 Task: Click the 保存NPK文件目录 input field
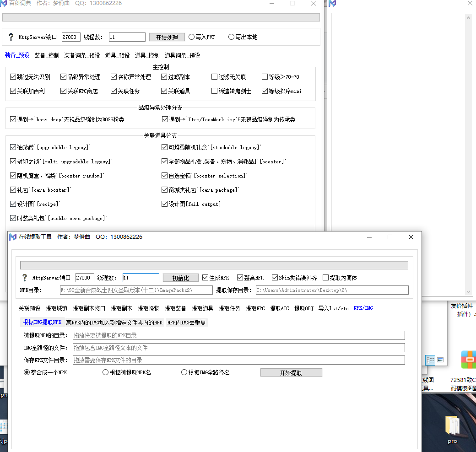pos(239,360)
